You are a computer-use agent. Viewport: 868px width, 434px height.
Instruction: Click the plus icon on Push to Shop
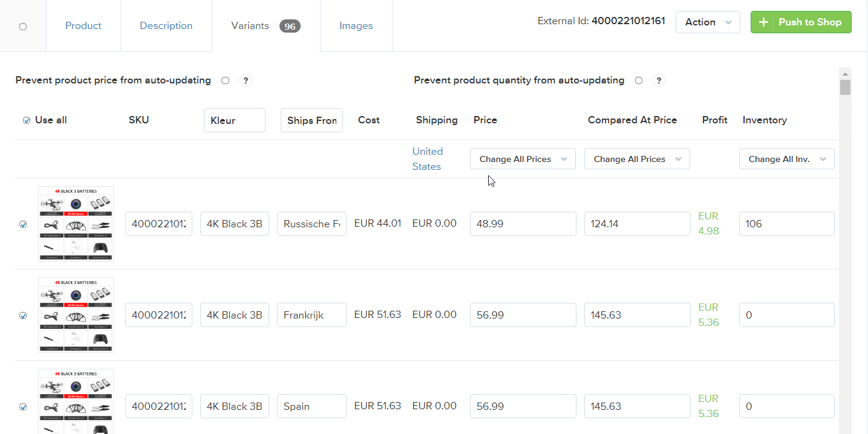click(764, 22)
